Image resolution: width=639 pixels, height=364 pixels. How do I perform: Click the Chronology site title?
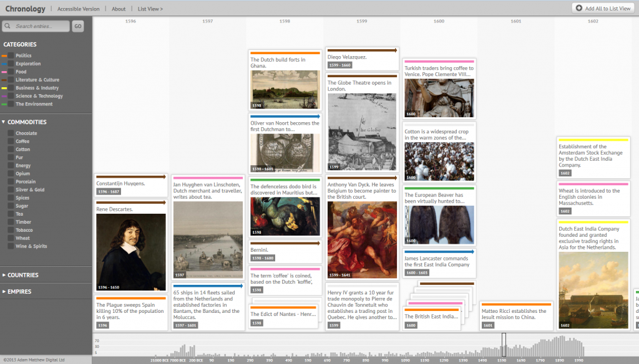click(x=25, y=9)
